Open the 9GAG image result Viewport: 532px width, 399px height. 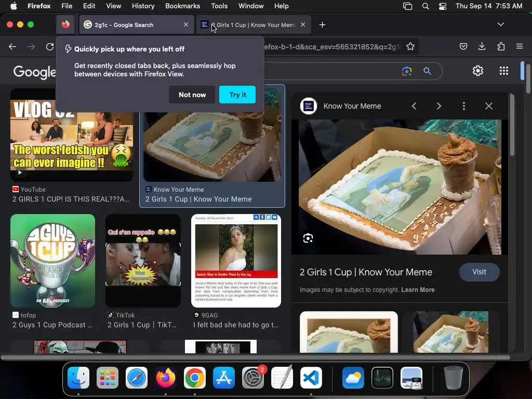236,261
